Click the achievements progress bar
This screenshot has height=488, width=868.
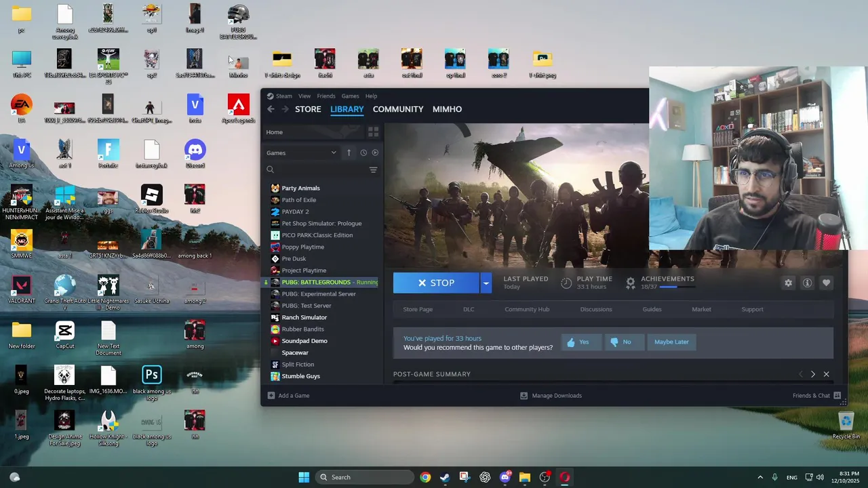tap(677, 287)
